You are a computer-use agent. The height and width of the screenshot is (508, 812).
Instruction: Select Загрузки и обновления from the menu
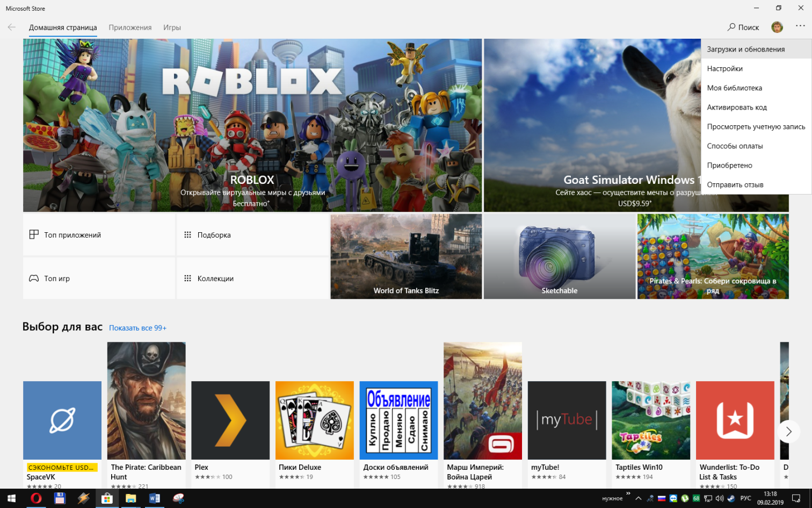[756, 49]
